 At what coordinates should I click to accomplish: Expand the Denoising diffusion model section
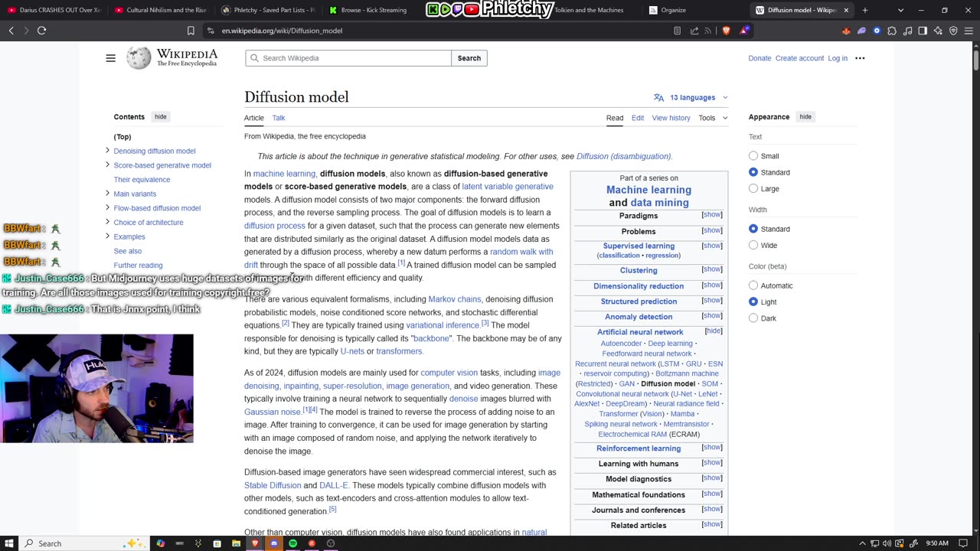pos(107,151)
